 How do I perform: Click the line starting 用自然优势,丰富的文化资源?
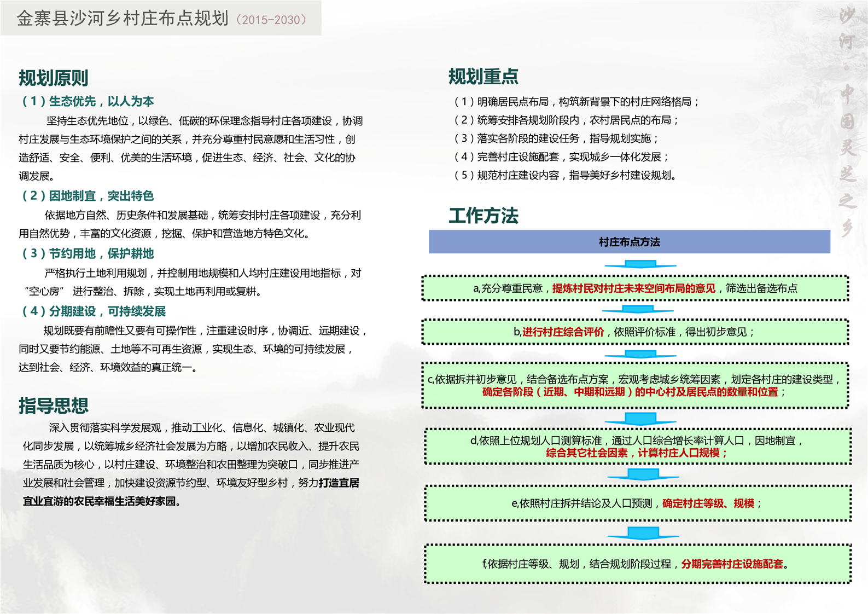tap(166, 234)
